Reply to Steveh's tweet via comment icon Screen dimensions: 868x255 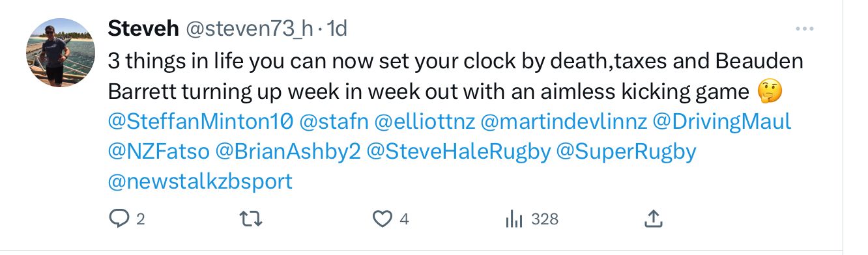click(119, 219)
